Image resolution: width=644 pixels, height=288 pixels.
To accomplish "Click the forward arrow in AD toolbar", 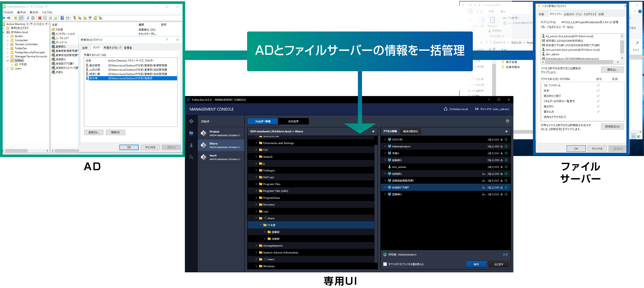I will click(9, 18).
